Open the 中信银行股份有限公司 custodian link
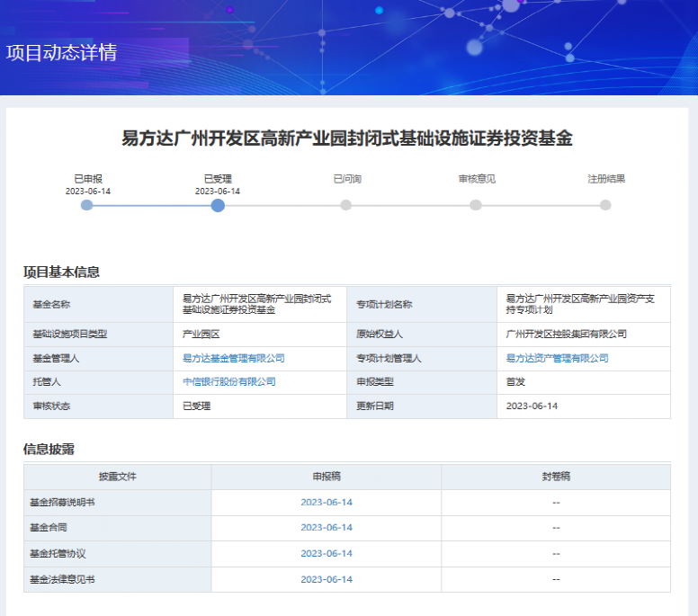 pyautogui.click(x=229, y=382)
